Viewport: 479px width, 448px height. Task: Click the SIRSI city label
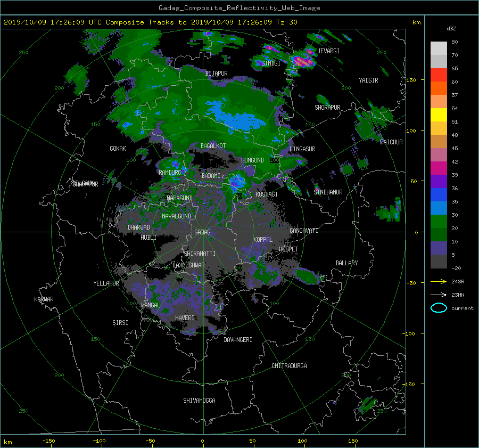tap(120, 323)
